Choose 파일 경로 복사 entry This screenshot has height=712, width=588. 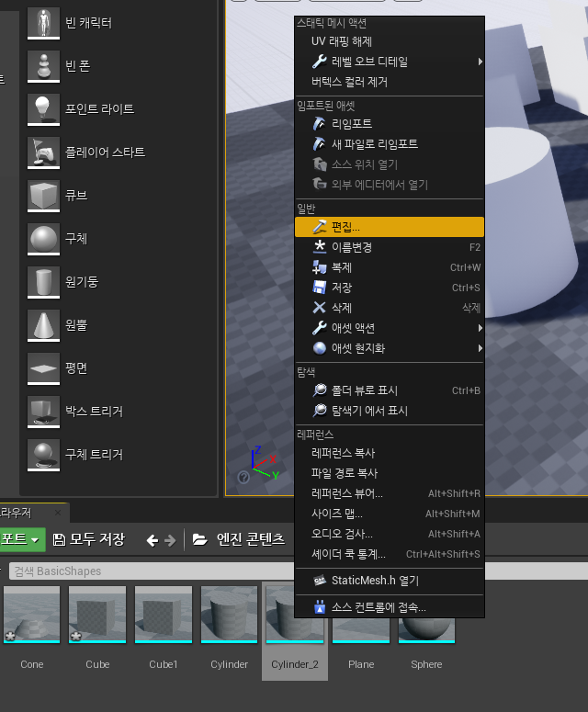[x=390, y=473]
